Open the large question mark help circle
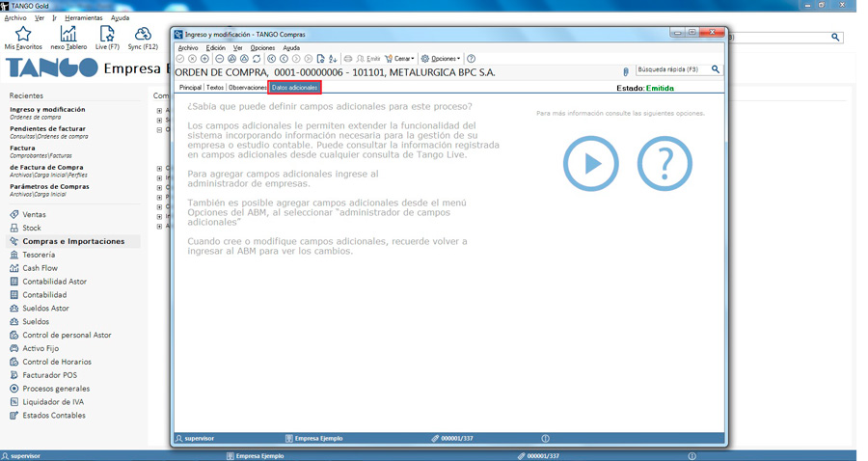 click(665, 163)
